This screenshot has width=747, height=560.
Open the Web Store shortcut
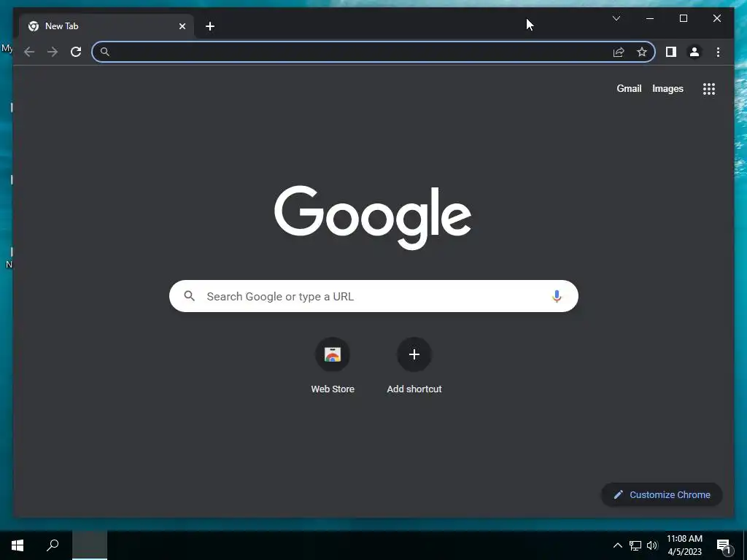tap(333, 366)
